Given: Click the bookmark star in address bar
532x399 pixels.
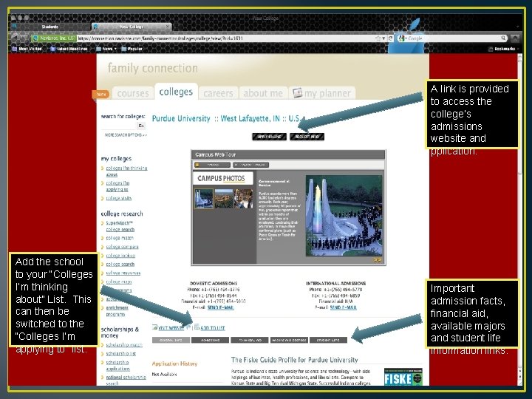Looking at the screenshot, I should (378, 38).
